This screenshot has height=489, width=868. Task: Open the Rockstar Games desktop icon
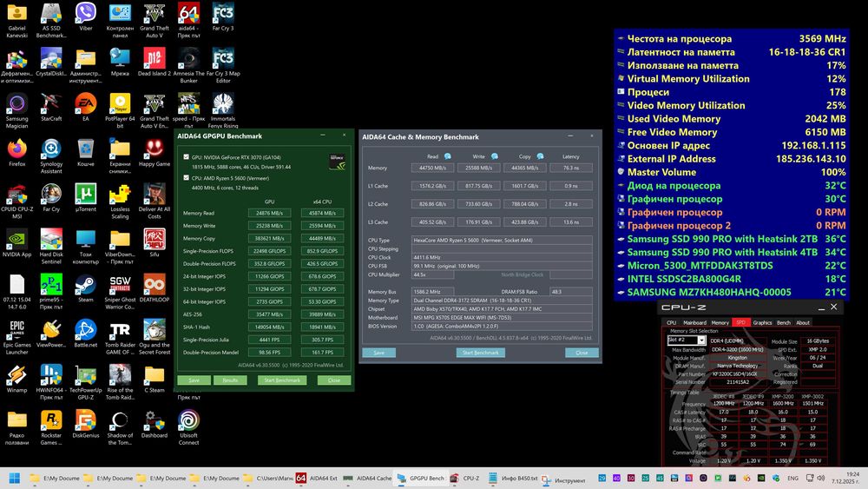[51, 428]
